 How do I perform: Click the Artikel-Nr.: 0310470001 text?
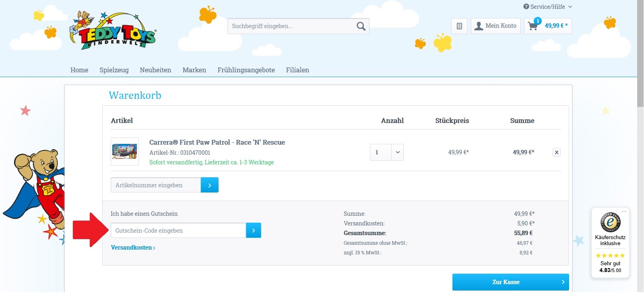point(180,153)
